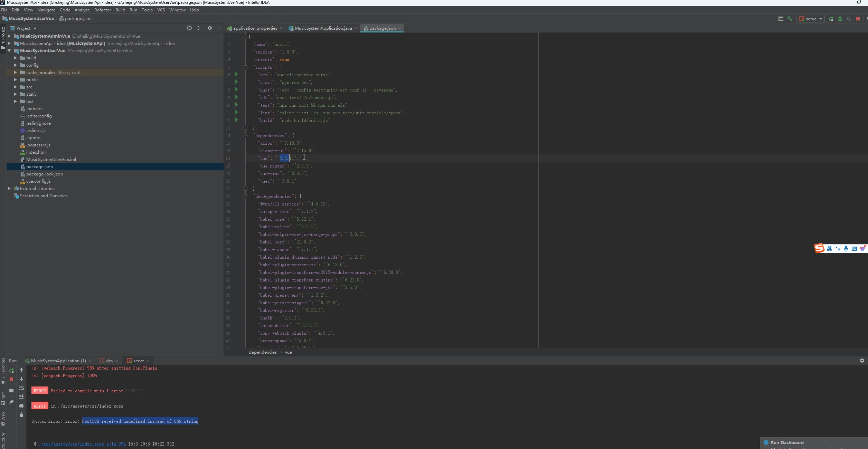The image size is (868, 449).
Task: Open Run panel settings gear
Action: [862, 361]
